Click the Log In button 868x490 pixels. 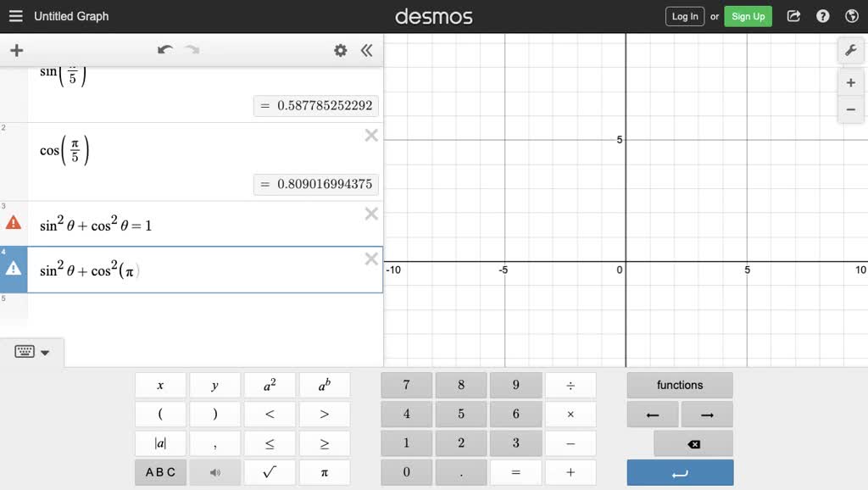click(x=684, y=15)
